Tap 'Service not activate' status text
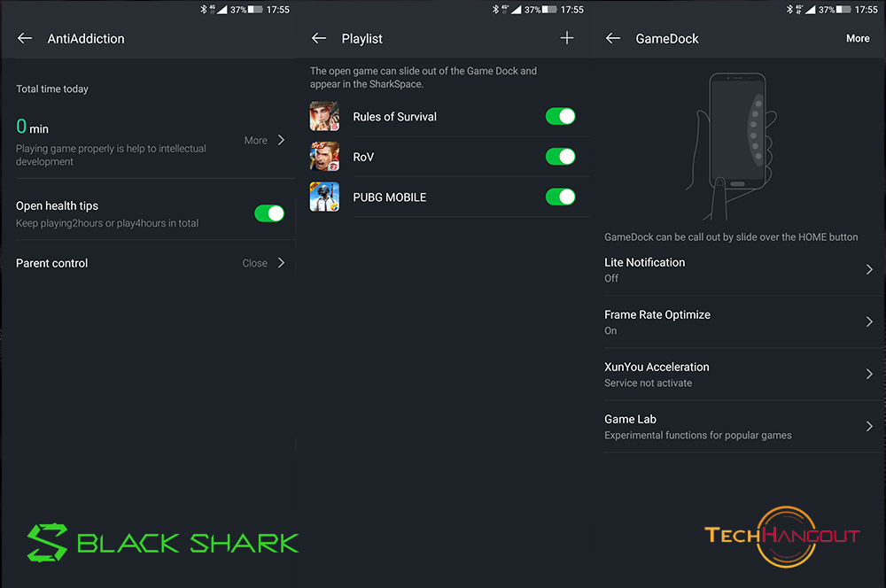 pyautogui.click(x=649, y=383)
